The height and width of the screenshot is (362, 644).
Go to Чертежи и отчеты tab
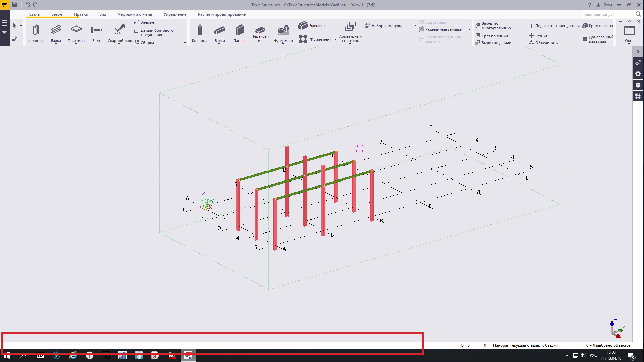135,14
